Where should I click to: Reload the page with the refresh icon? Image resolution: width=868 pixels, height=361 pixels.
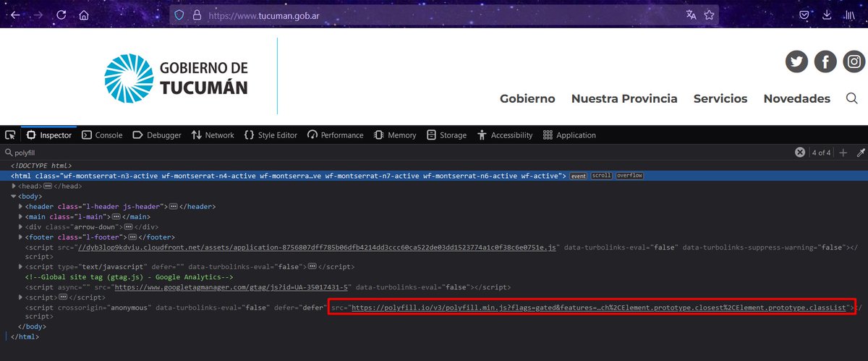click(61, 14)
